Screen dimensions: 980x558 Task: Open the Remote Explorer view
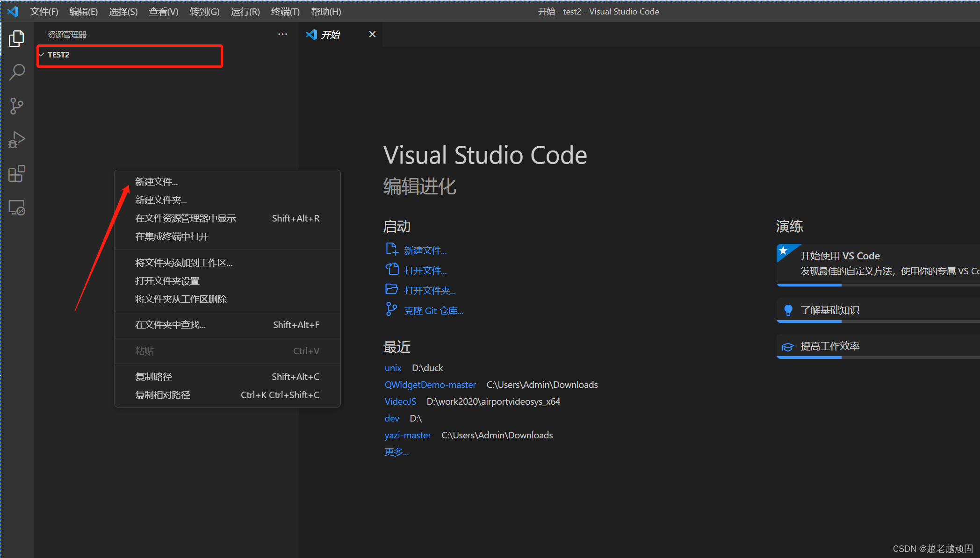[x=17, y=207]
